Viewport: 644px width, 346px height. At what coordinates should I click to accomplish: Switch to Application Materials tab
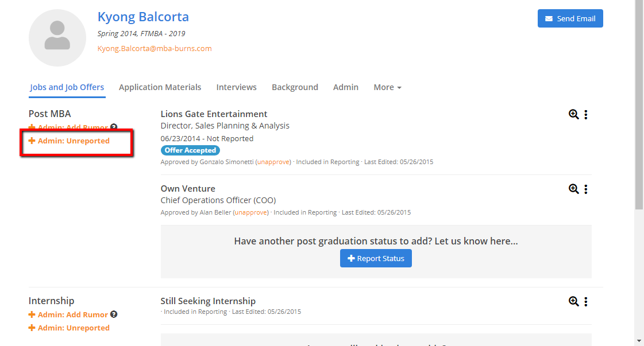pos(160,87)
